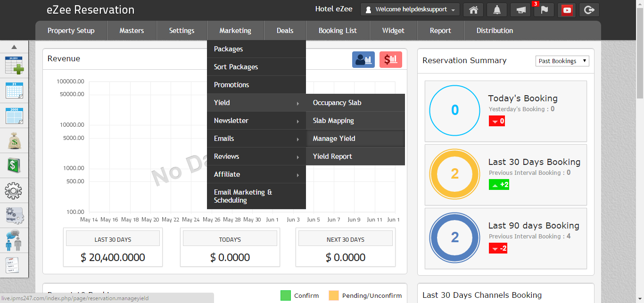
Task: Click the notification bell icon
Action: pos(497,9)
